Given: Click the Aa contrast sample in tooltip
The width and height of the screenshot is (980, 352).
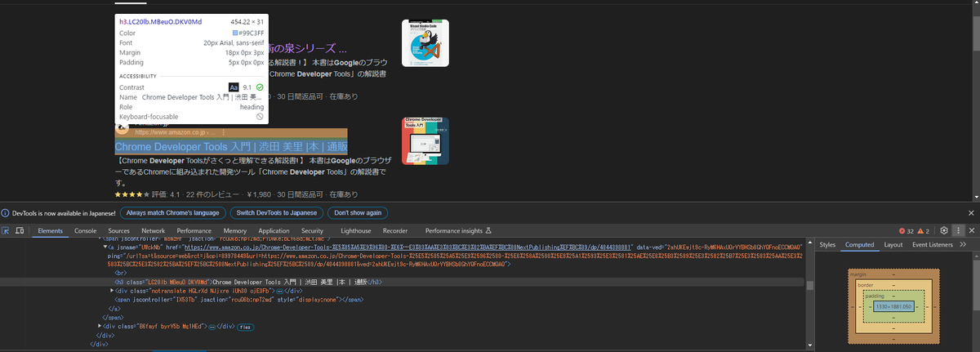Looking at the screenshot, I should click(234, 86).
